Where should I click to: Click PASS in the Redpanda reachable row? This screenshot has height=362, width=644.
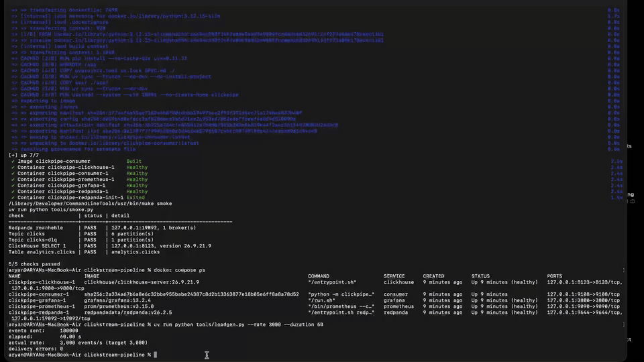(x=90, y=228)
